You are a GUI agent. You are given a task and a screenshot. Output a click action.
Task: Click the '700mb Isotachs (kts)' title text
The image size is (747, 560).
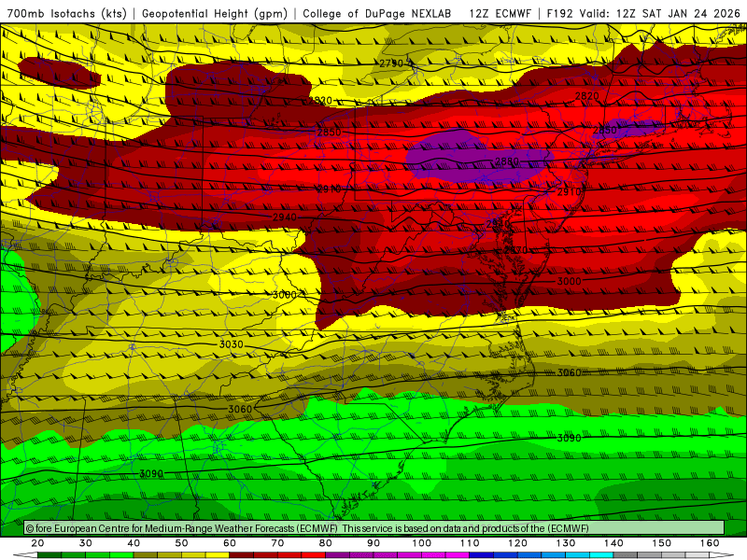click(x=66, y=13)
